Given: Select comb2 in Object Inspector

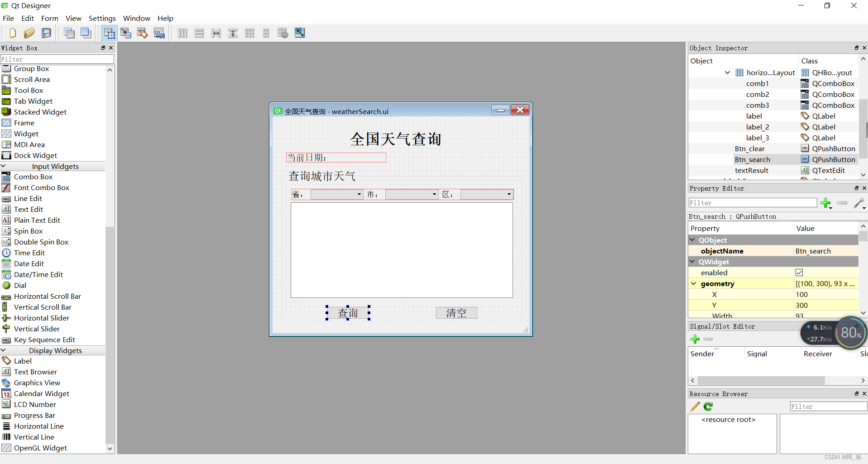Looking at the screenshot, I should click(x=758, y=95).
